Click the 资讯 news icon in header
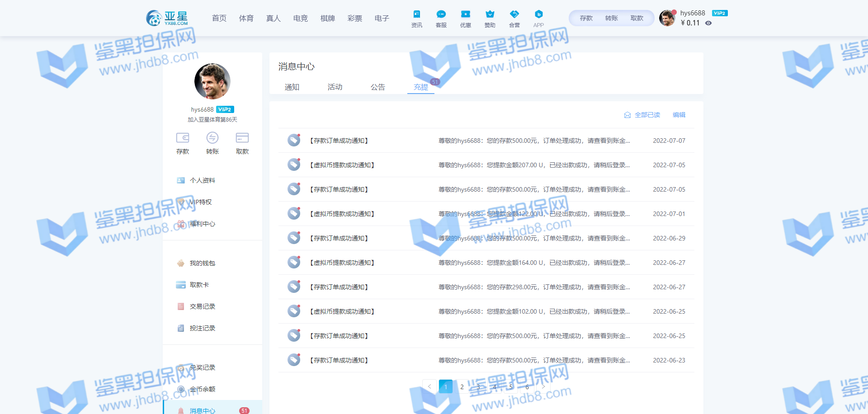868x414 pixels. [x=416, y=14]
